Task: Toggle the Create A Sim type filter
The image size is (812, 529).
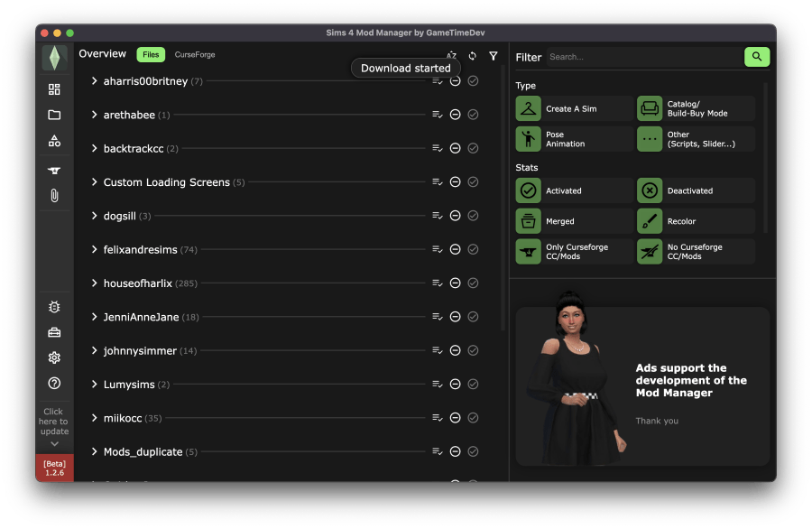Action: pos(574,109)
